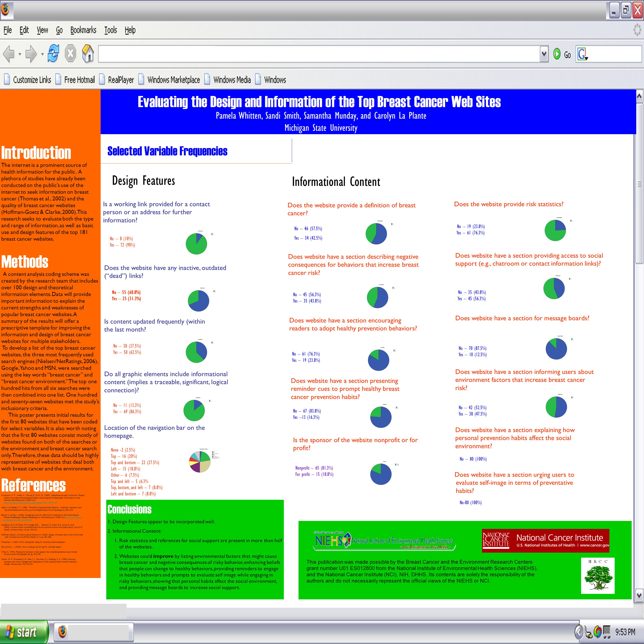The image size is (644, 644).
Task: Click the HRCC tree logo
Action: [x=598, y=576]
